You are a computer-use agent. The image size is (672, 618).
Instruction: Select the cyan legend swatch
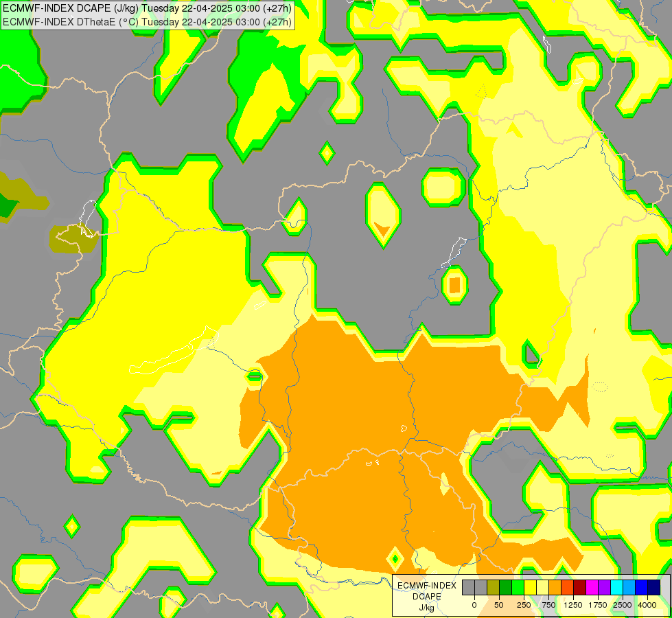(x=617, y=588)
